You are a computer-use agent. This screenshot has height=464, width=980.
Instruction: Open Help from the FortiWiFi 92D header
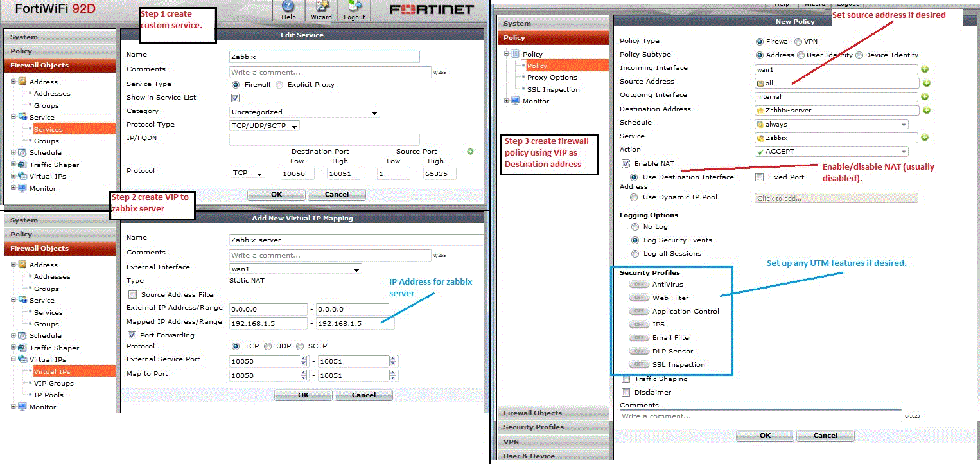tap(289, 11)
